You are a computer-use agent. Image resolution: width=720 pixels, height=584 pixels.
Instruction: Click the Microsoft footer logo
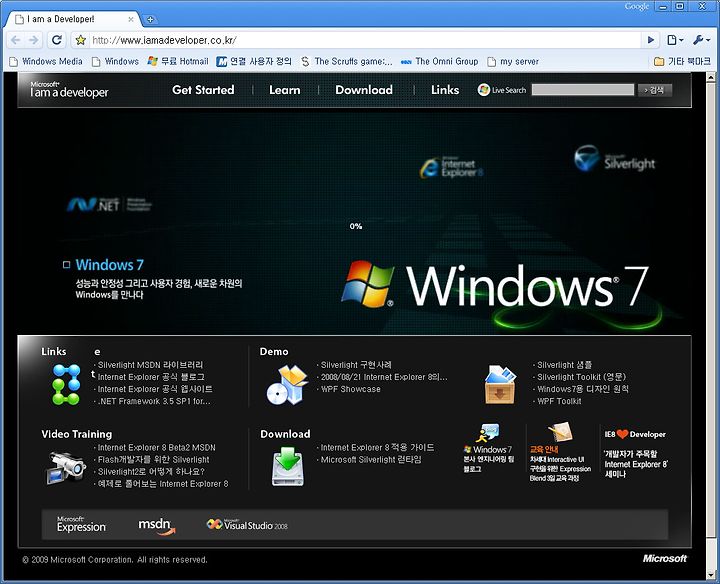click(x=664, y=559)
